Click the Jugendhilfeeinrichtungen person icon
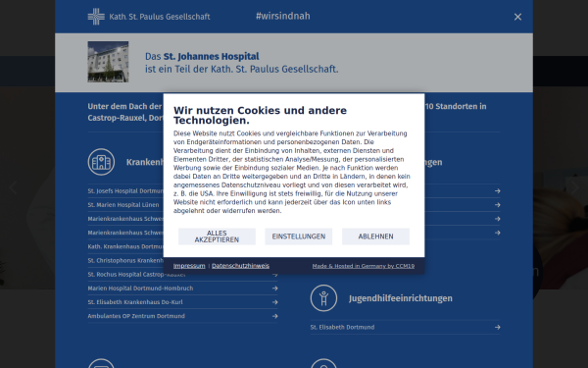This screenshot has width=588, height=368. pyautogui.click(x=323, y=298)
